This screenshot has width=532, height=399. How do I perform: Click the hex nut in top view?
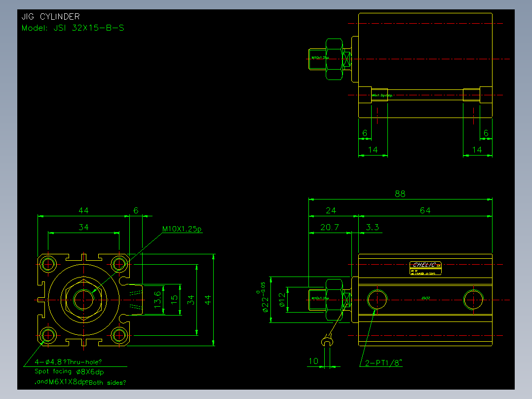334,59
